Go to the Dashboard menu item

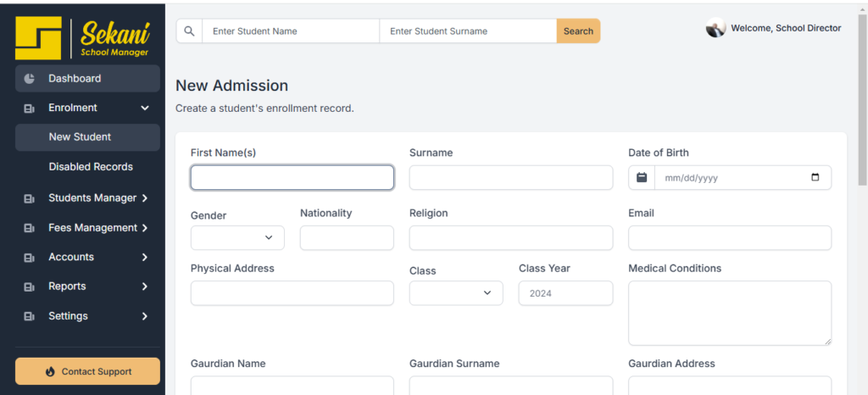(87, 79)
